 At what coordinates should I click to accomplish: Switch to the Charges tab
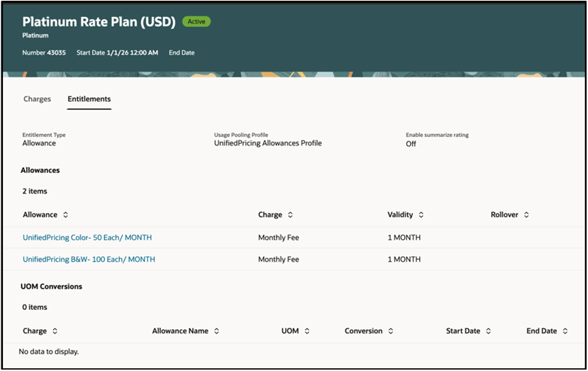pos(37,99)
